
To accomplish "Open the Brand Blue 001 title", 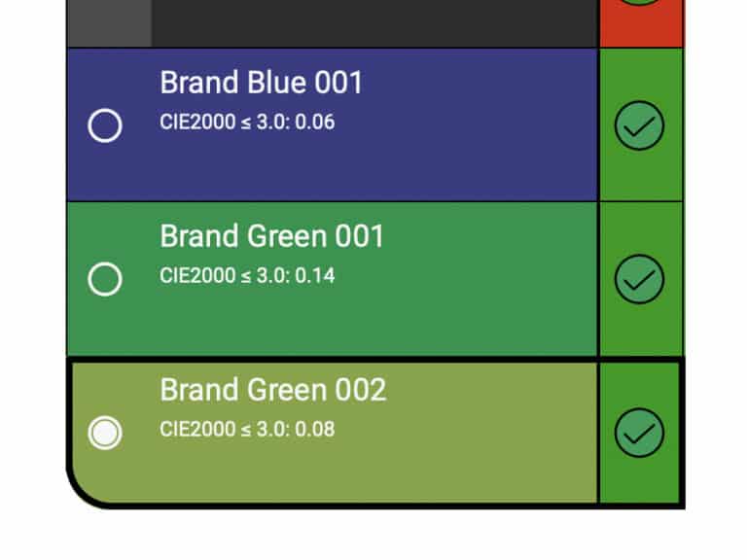I will pyautogui.click(x=261, y=84).
